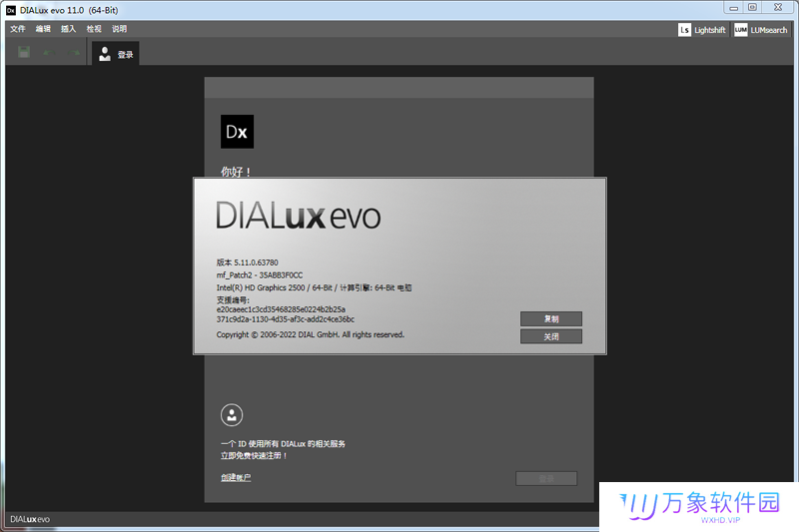Open the 编辑 menu
799x532 pixels.
point(43,29)
